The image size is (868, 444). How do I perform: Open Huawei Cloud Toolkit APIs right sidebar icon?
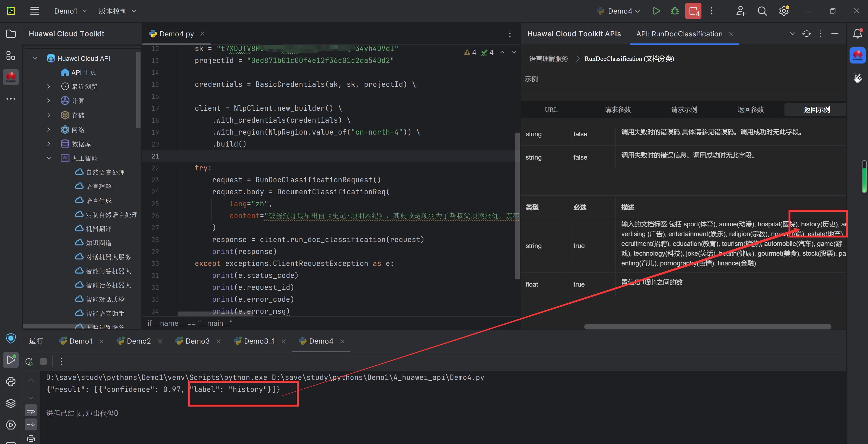[857, 55]
